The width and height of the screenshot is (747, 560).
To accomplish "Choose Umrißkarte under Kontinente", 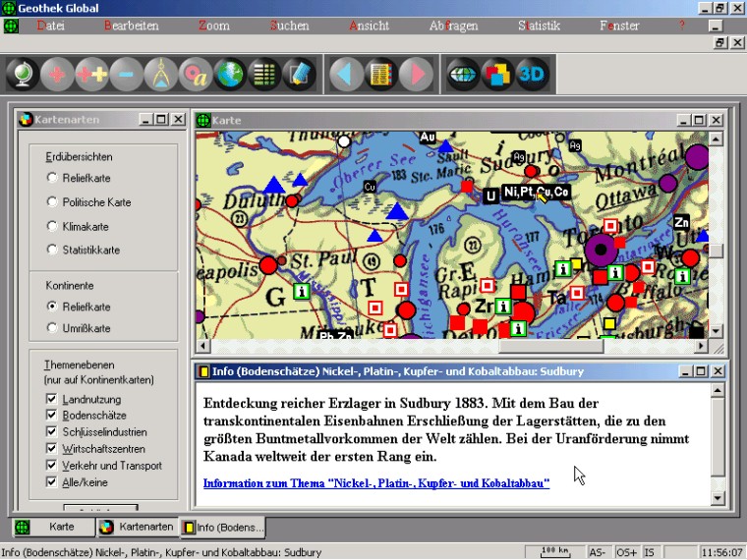I will coord(52,328).
